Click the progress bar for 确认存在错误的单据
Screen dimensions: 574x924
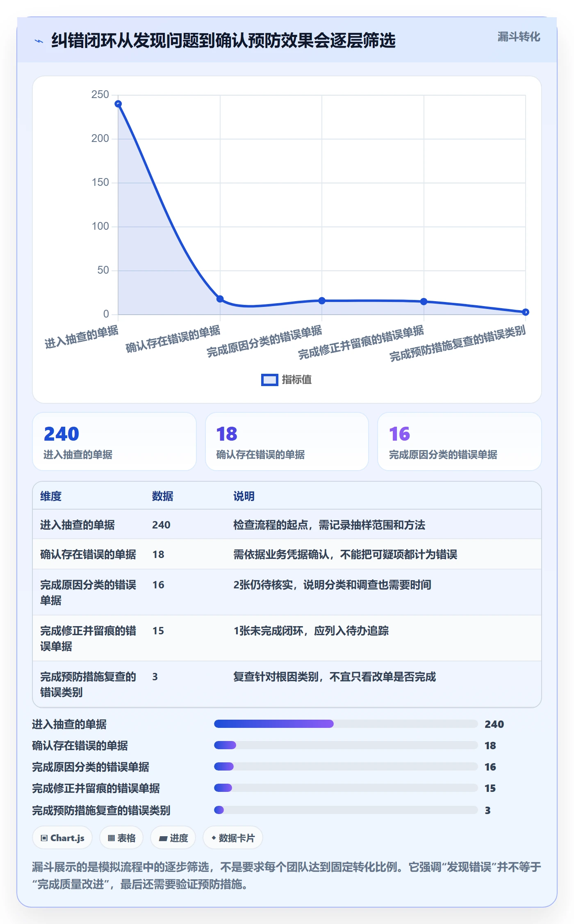[346, 745]
